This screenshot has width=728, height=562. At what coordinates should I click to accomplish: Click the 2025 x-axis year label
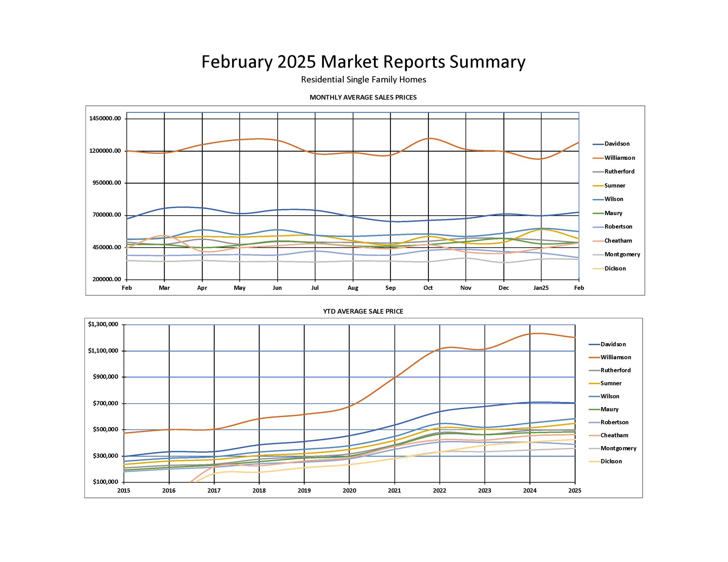coord(574,491)
